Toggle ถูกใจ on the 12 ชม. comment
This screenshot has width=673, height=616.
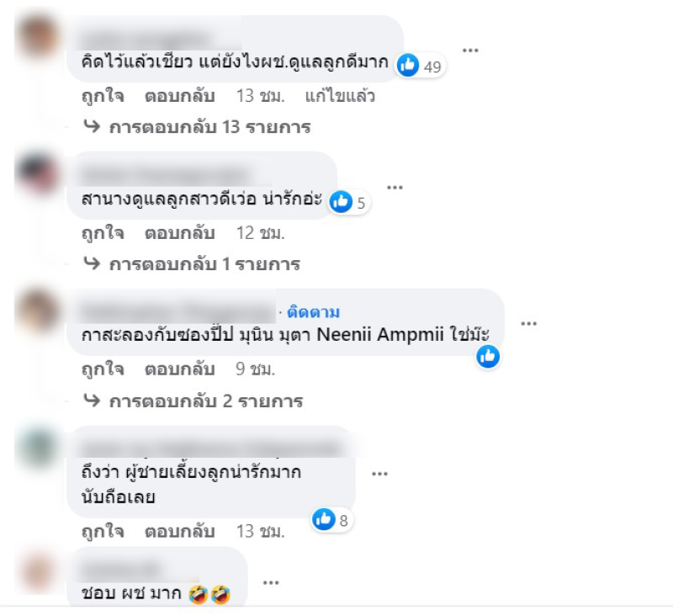tap(103, 232)
